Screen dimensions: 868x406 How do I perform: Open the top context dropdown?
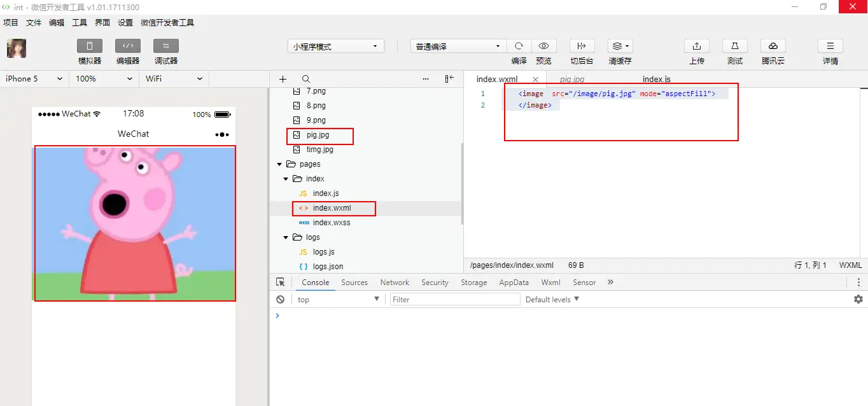point(339,299)
